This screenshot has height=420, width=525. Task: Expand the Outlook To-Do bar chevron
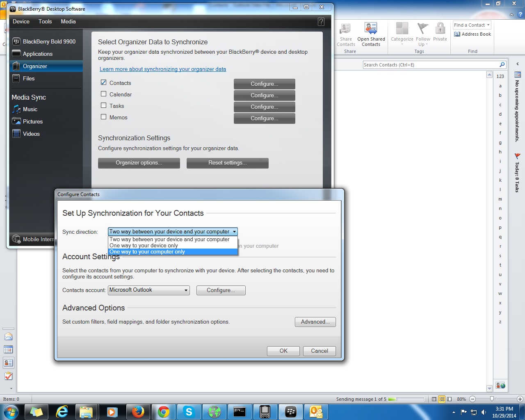[518, 64]
